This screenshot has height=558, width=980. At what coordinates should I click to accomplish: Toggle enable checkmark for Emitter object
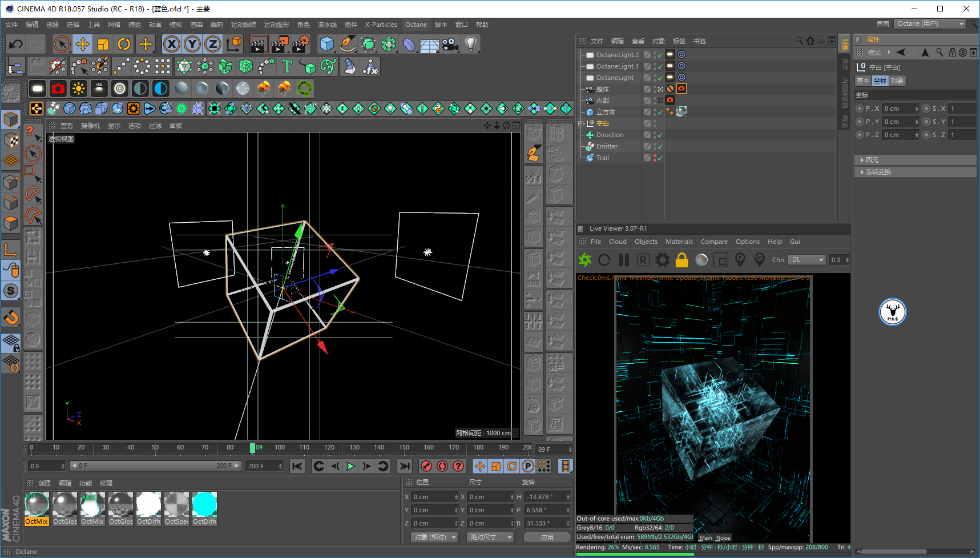coord(660,147)
